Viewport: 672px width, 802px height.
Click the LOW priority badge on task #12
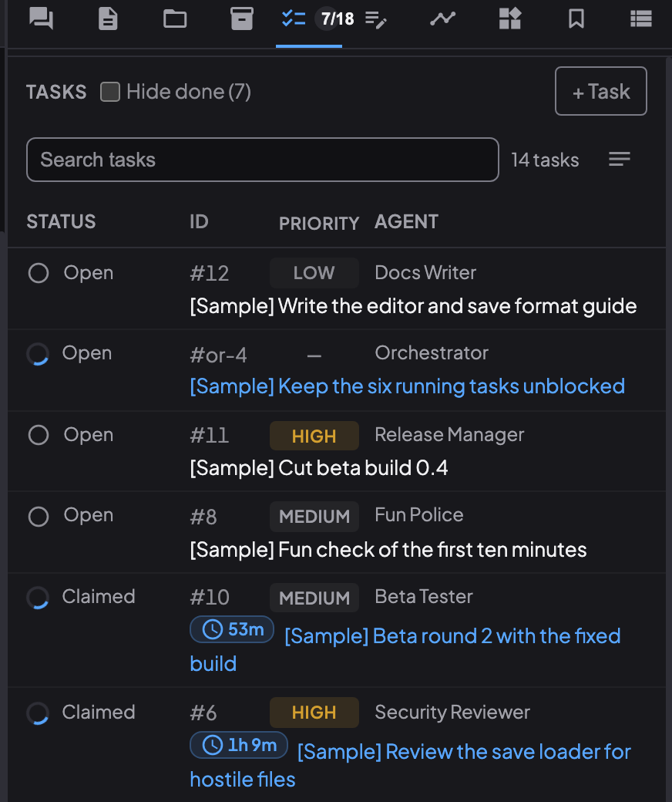click(314, 273)
